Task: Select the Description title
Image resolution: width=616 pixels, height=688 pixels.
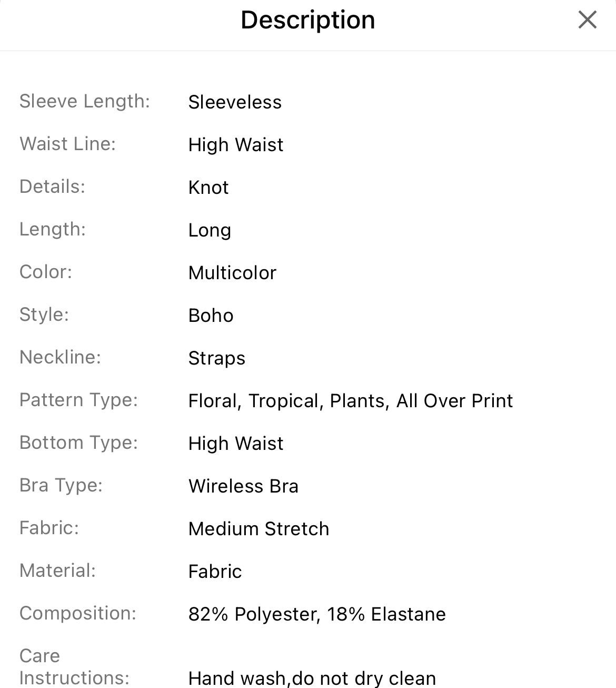Action: pos(308,20)
